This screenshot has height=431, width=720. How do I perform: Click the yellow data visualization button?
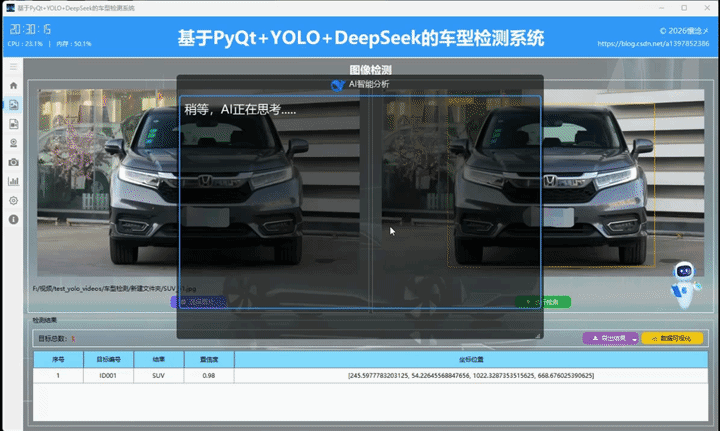672,338
